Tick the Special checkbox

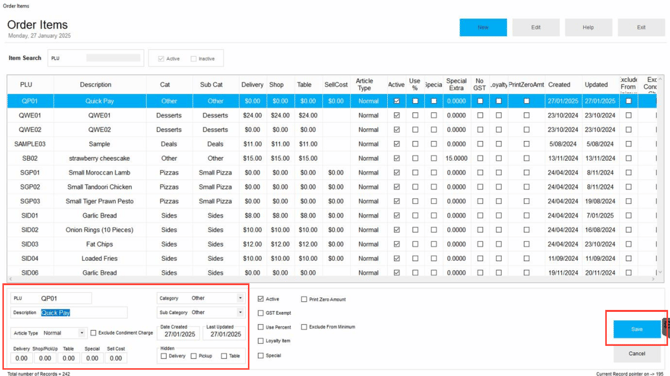(261, 355)
